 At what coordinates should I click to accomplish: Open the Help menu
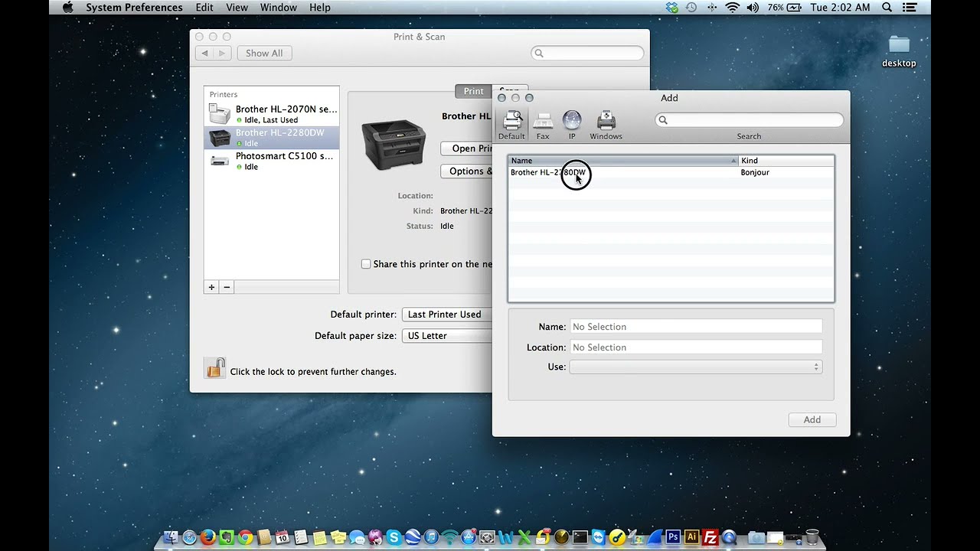[x=320, y=8]
